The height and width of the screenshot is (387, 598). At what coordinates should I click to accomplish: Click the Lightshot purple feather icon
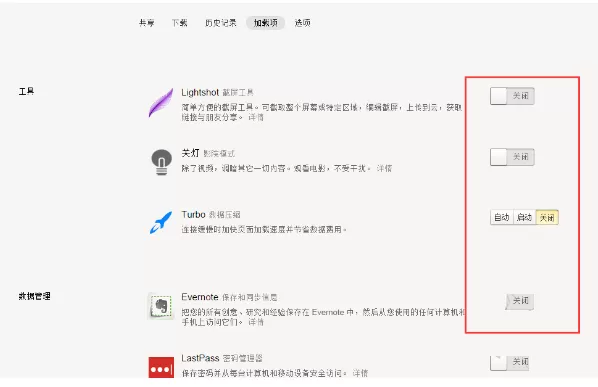161,103
